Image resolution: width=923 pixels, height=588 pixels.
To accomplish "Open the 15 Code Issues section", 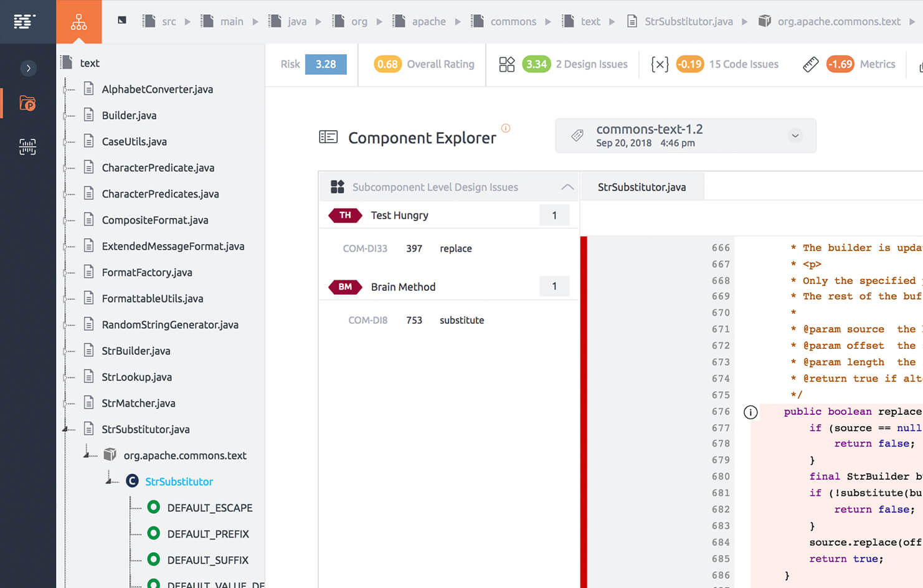I will (743, 64).
